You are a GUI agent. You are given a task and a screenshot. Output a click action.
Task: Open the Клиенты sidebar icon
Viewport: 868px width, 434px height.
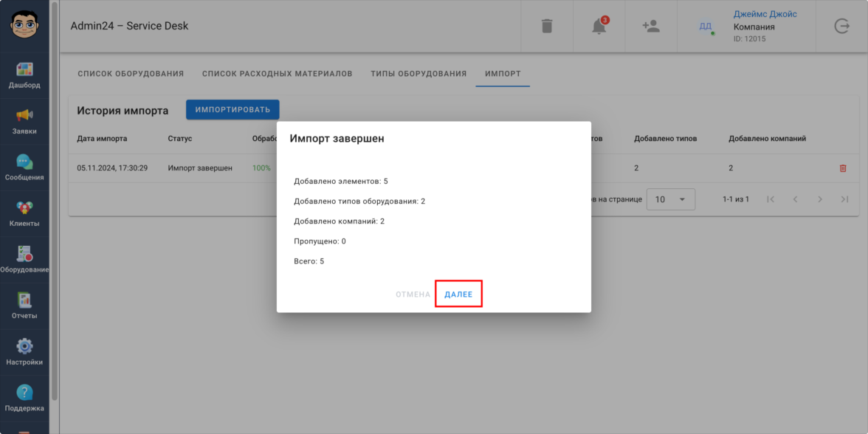click(24, 207)
